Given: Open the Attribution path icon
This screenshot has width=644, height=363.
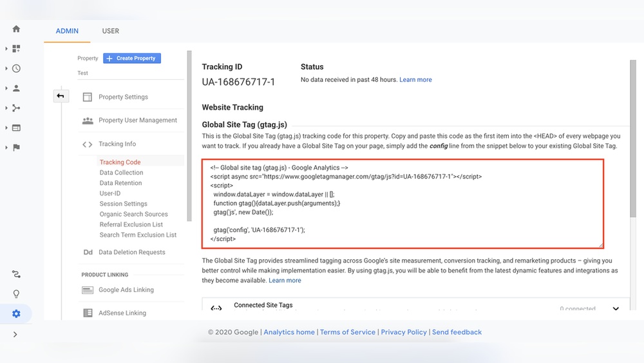Looking at the screenshot, I should tap(16, 274).
